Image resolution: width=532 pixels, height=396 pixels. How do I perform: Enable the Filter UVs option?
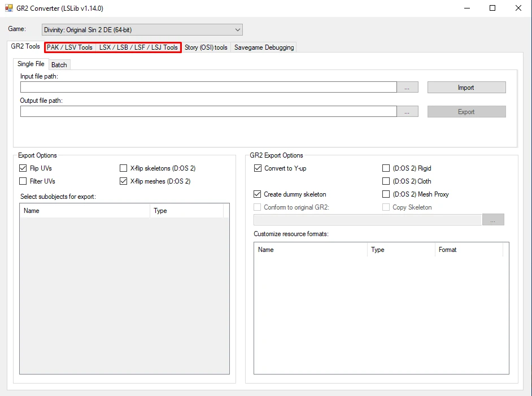pos(23,181)
